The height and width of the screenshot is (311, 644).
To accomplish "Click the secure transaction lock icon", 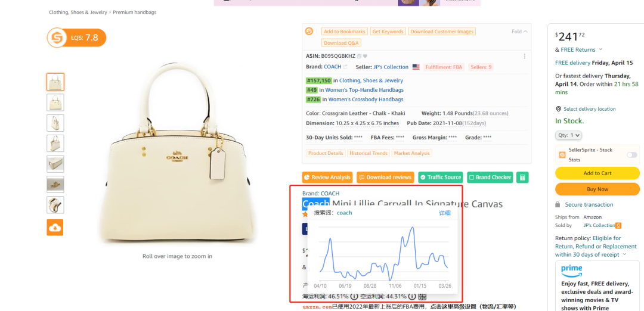I will pos(558,204).
